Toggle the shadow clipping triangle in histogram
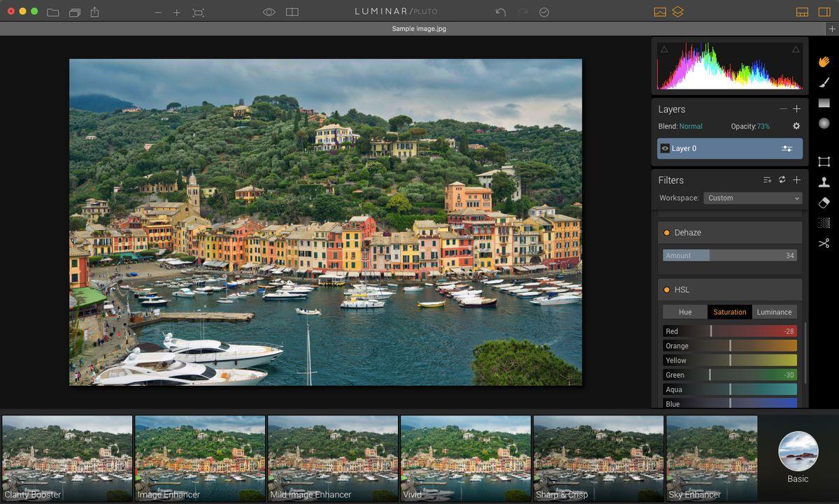 (664, 49)
